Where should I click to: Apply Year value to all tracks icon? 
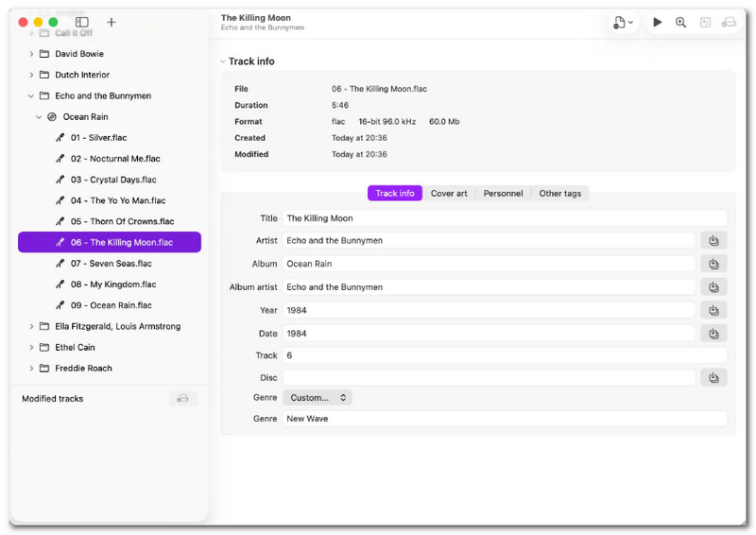tap(713, 310)
